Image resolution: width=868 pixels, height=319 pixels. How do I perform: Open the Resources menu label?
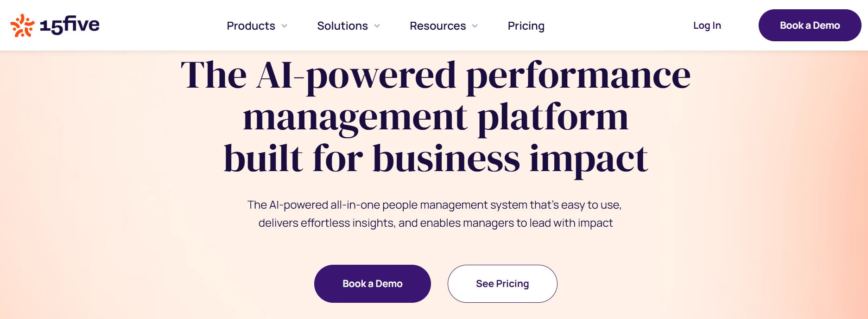pyautogui.click(x=437, y=26)
